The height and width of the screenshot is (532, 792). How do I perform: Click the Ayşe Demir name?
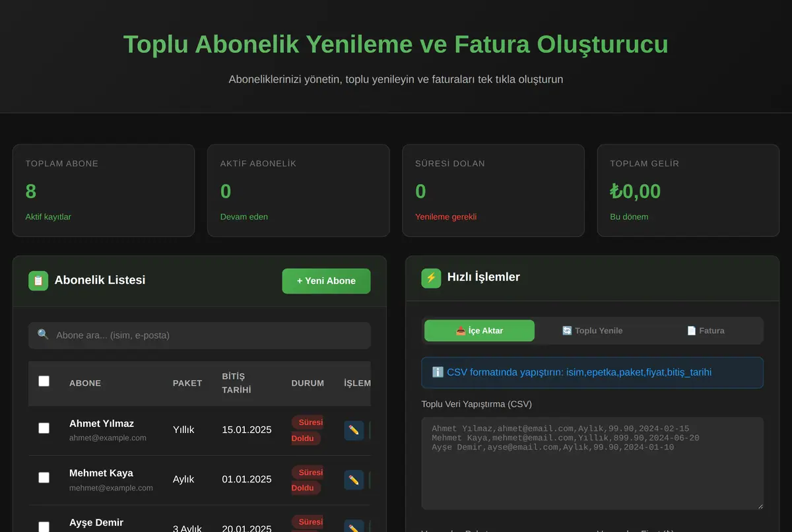coord(96,523)
